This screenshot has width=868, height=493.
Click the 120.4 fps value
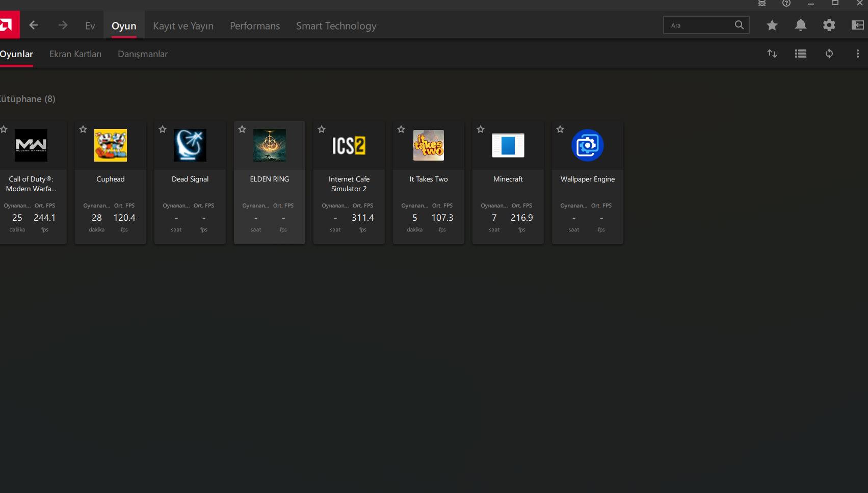[124, 218]
